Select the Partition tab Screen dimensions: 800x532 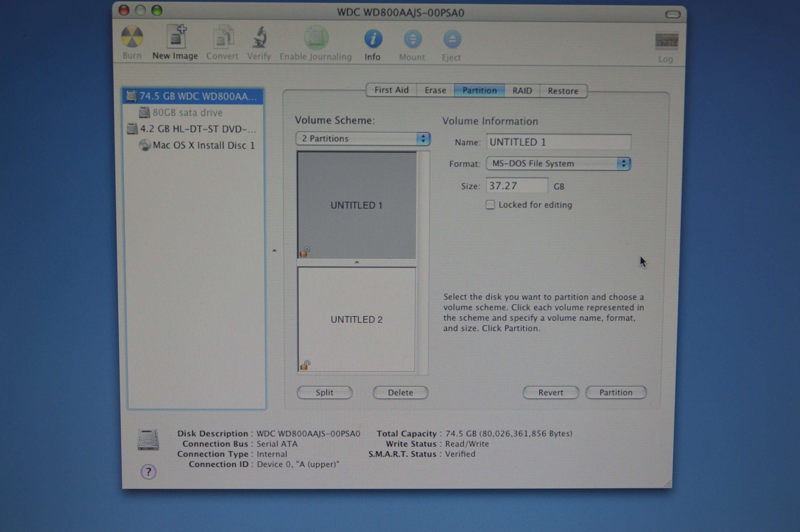click(479, 91)
